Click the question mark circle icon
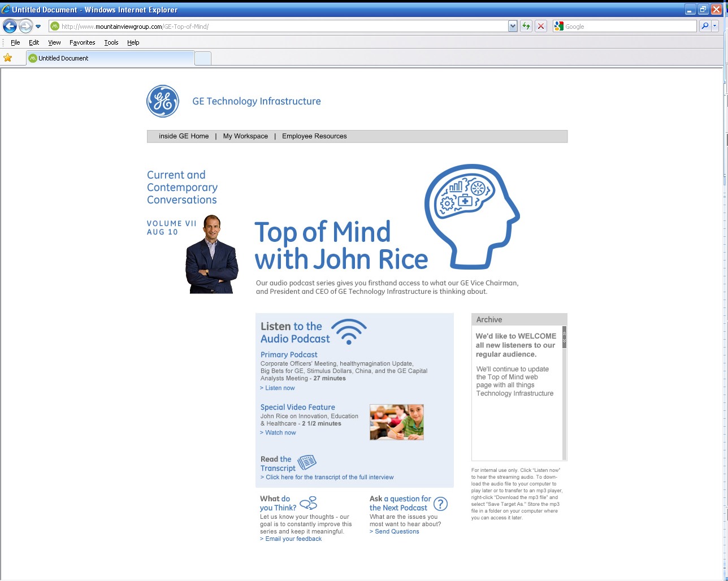The height and width of the screenshot is (581, 728). [x=440, y=504]
